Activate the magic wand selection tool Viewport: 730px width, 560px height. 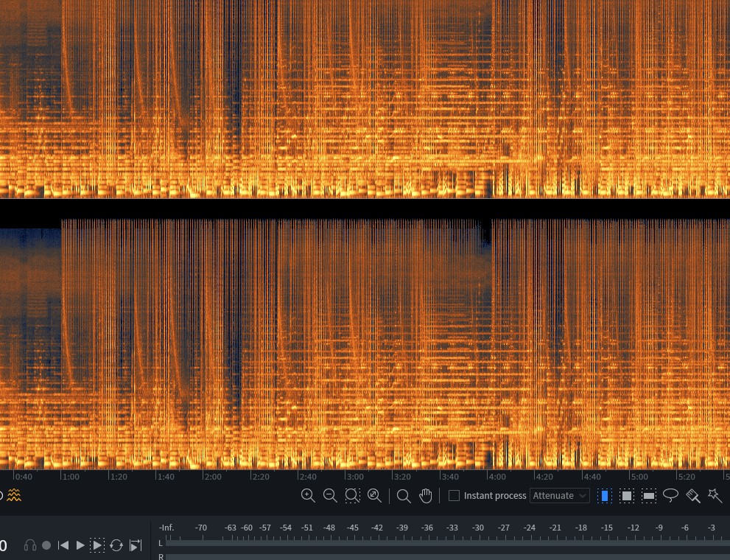click(x=715, y=496)
